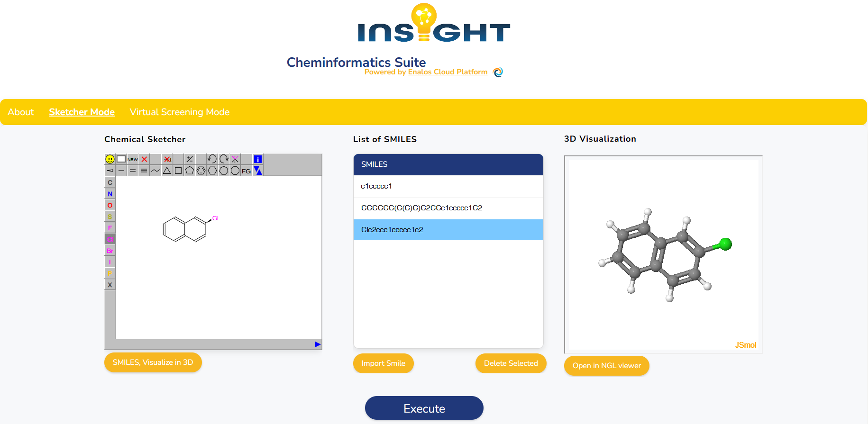Click the blue info icon

point(258,159)
